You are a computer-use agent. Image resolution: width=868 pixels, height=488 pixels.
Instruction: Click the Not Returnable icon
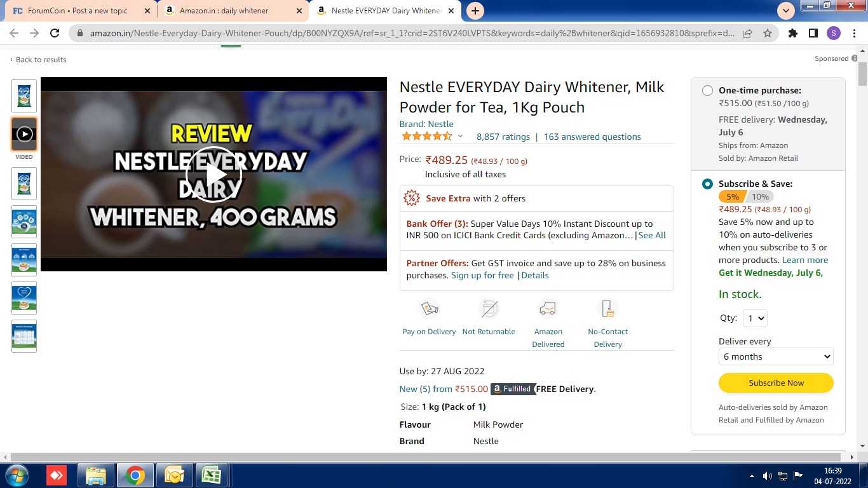489,309
